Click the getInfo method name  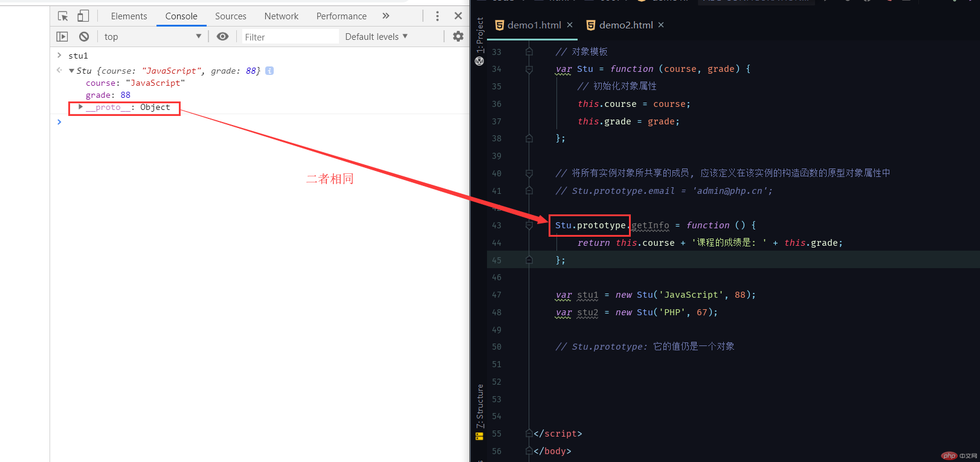point(650,225)
